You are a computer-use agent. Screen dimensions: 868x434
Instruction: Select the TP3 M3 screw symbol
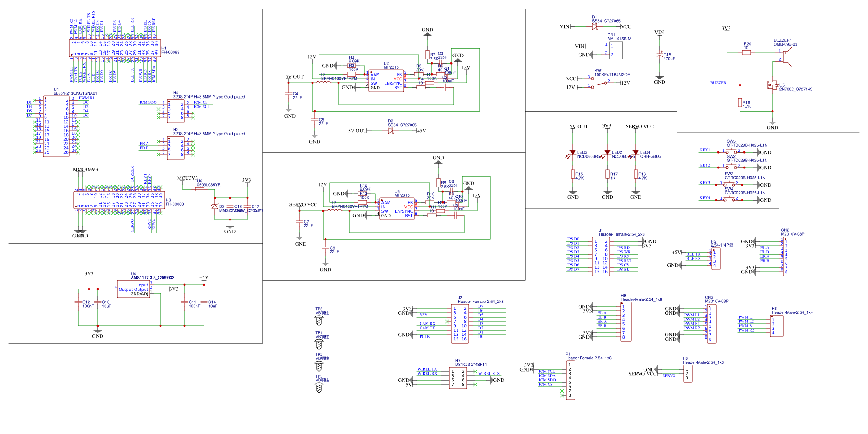tap(319, 388)
